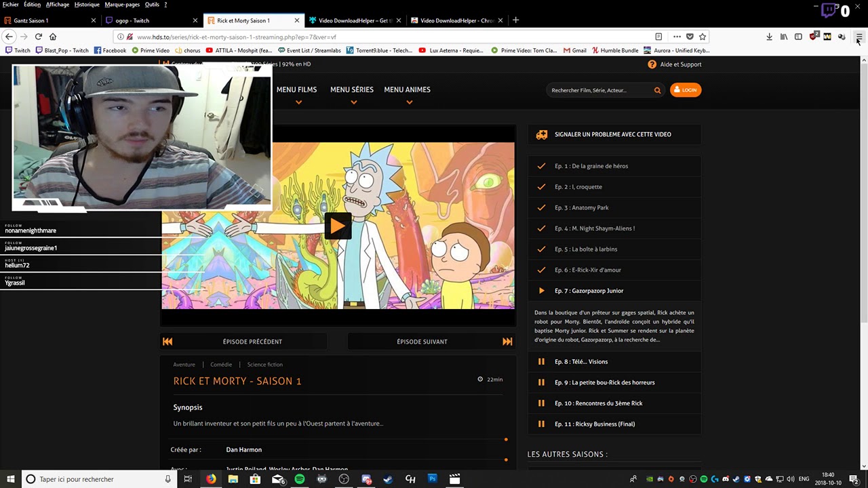The height and width of the screenshot is (488, 868).
Task: Open Firefox library icon
Action: (x=784, y=37)
